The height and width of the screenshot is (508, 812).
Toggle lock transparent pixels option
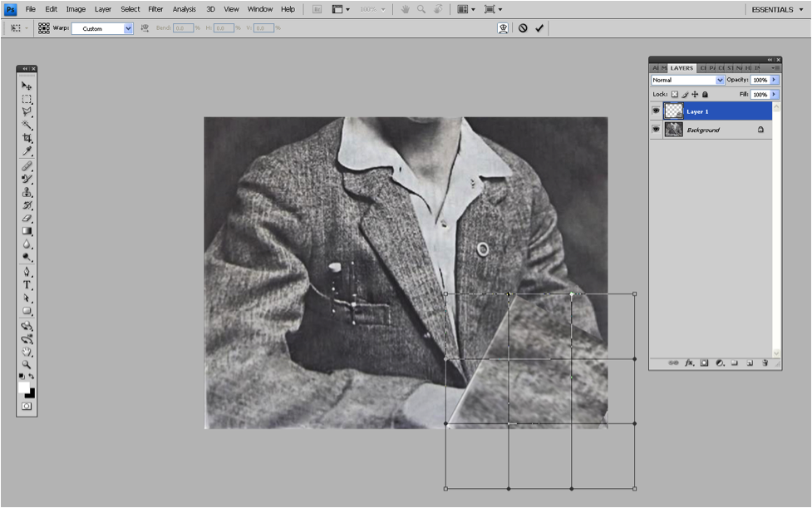click(675, 95)
